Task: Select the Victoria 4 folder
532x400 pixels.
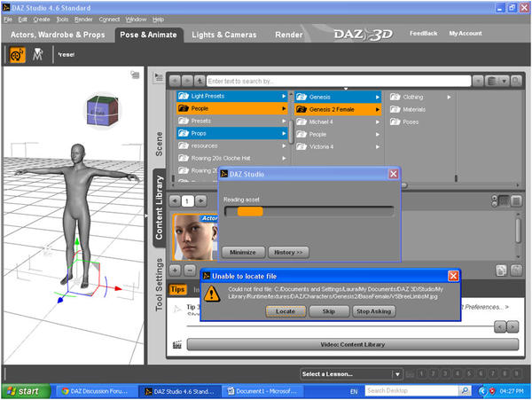Action: [x=338, y=147]
